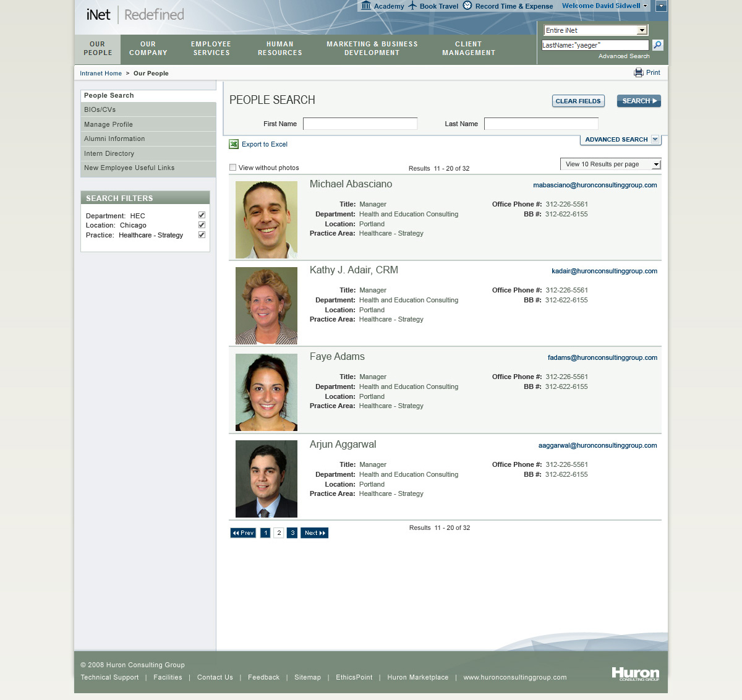Open Export to Excel spreadsheet icon
Viewport: 742px width, 700px height.
click(233, 143)
